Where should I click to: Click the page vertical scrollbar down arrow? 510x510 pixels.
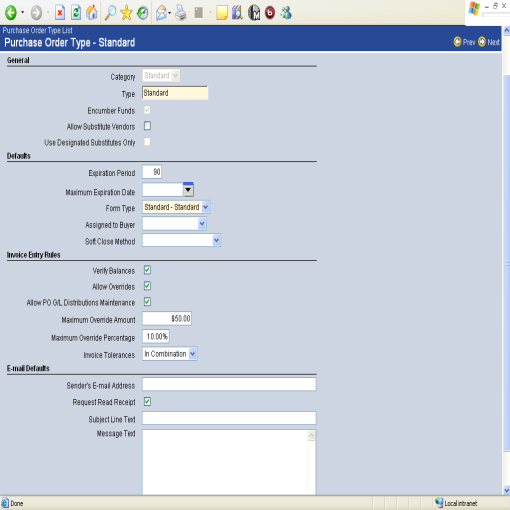tap(506, 490)
